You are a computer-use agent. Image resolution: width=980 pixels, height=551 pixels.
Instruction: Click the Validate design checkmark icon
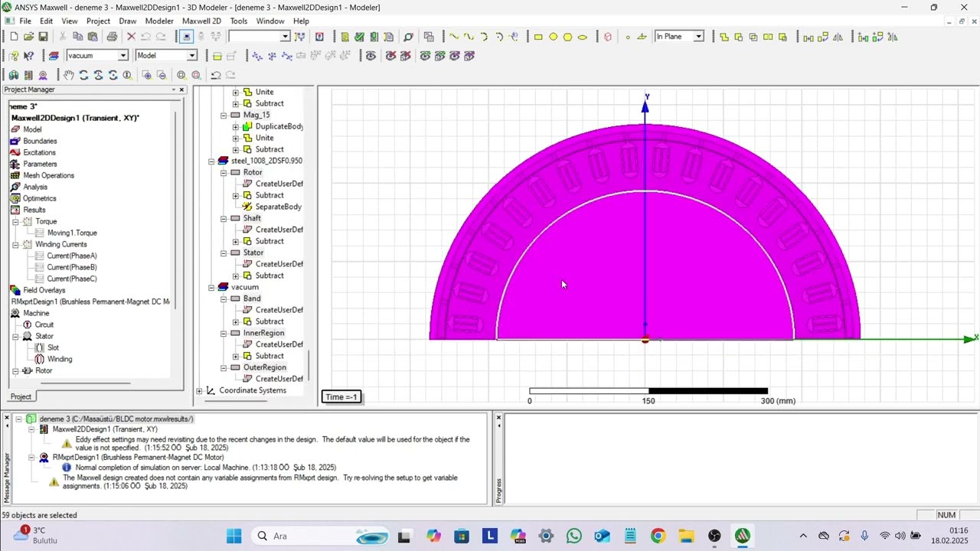[x=359, y=37]
